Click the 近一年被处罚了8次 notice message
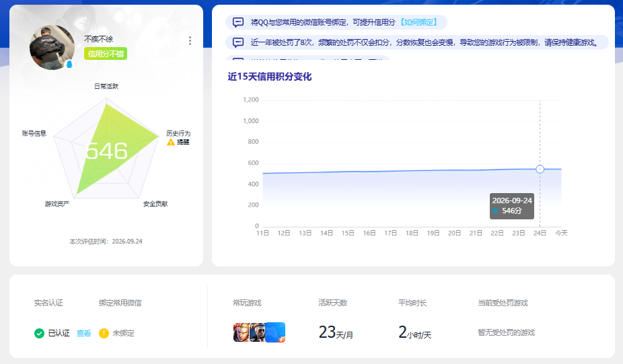Screen dimensions: 623x364 425,42
